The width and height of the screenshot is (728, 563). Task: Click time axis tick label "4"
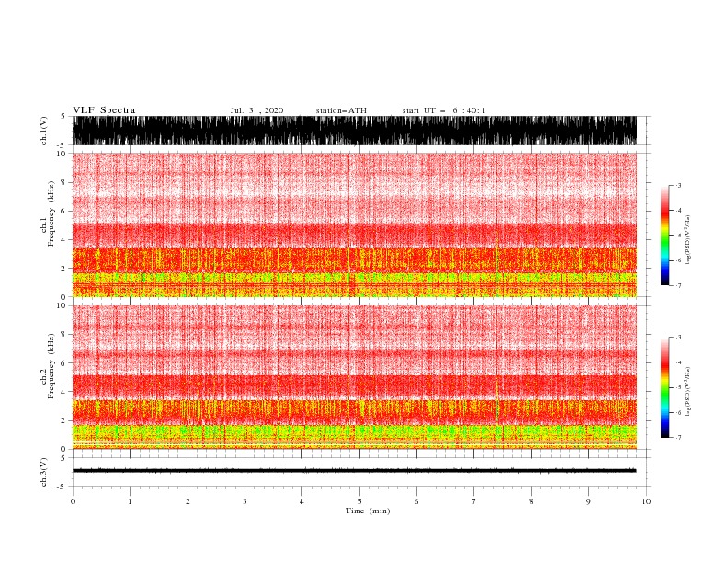[x=301, y=501]
